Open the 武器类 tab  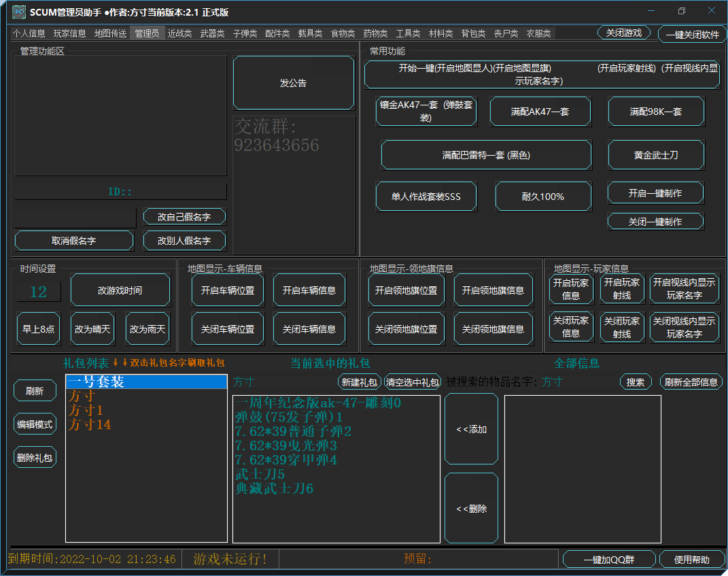(211, 33)
